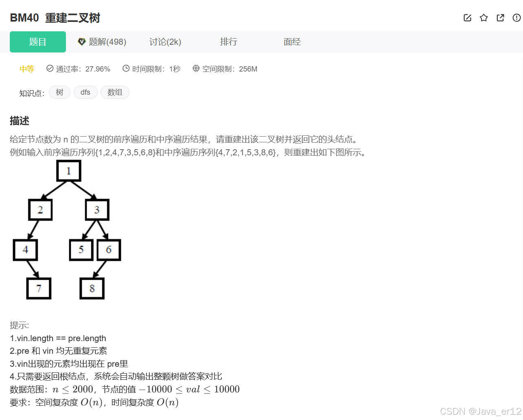This screenshot has width=523, height=420.
Task: Click the checkmark icon before 通过率
Action: [x=49, y=68]
